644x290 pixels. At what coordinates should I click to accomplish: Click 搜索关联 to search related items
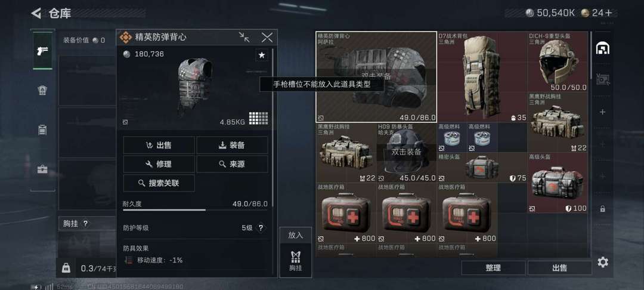[159, 183]
